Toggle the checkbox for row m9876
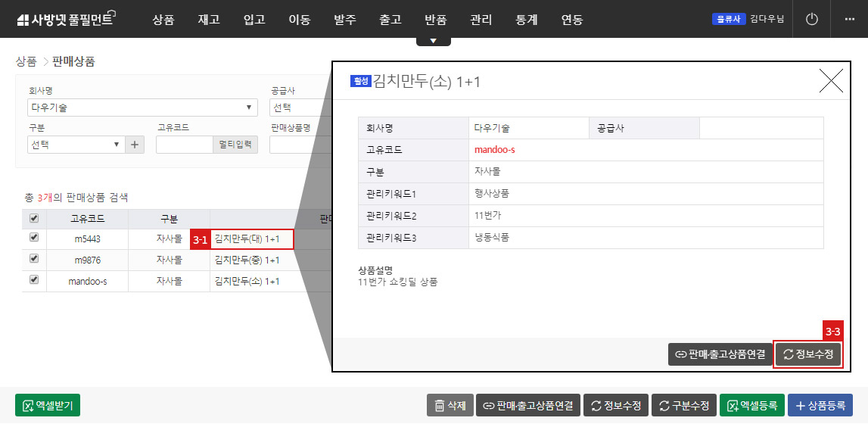 click(34, 258)
